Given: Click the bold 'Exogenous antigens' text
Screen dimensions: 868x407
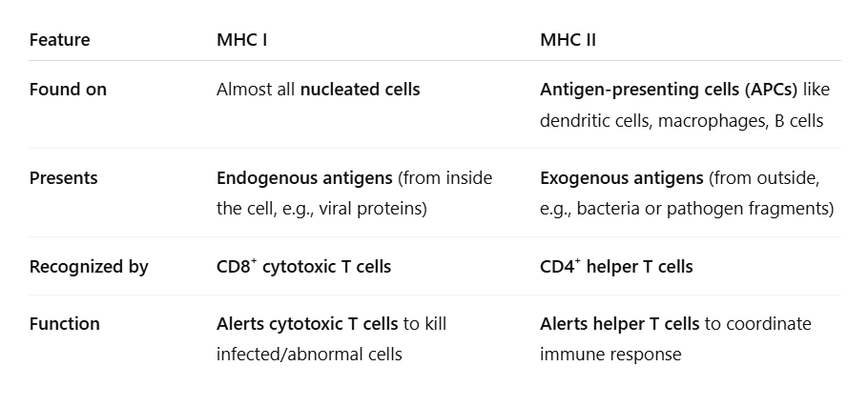Looking at the screenshot, I should click(x=624, y=178).
